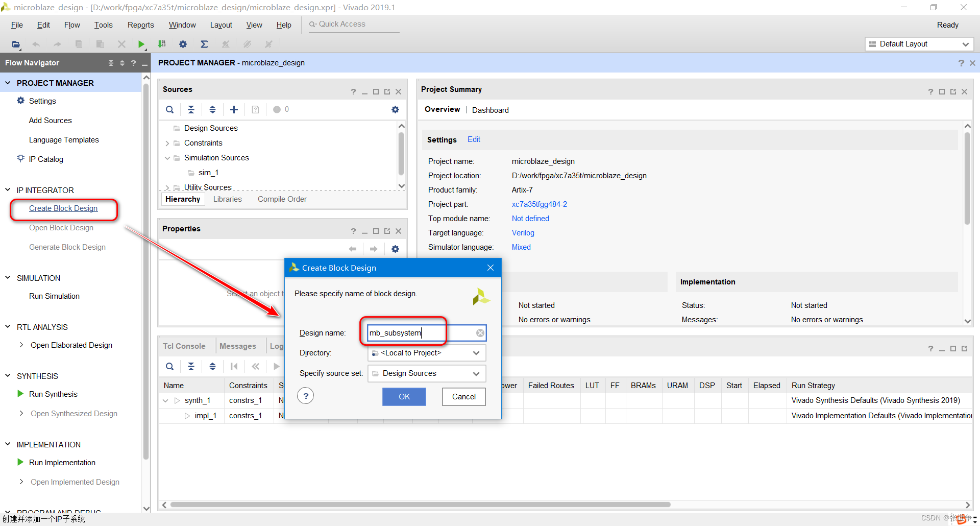Click the Open Project toolbar icon
This screenshot has height=526, width=980.
(x=16, y=44)
